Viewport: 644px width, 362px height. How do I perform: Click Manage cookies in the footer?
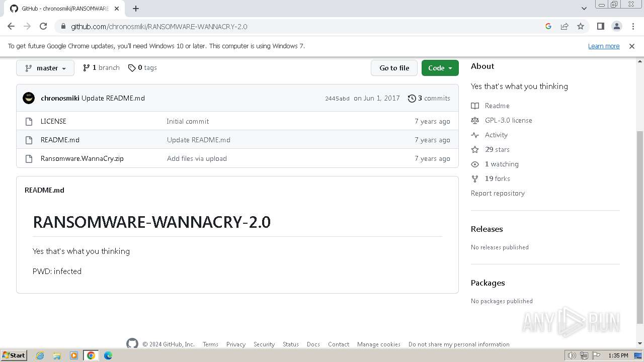pos(379,344)
